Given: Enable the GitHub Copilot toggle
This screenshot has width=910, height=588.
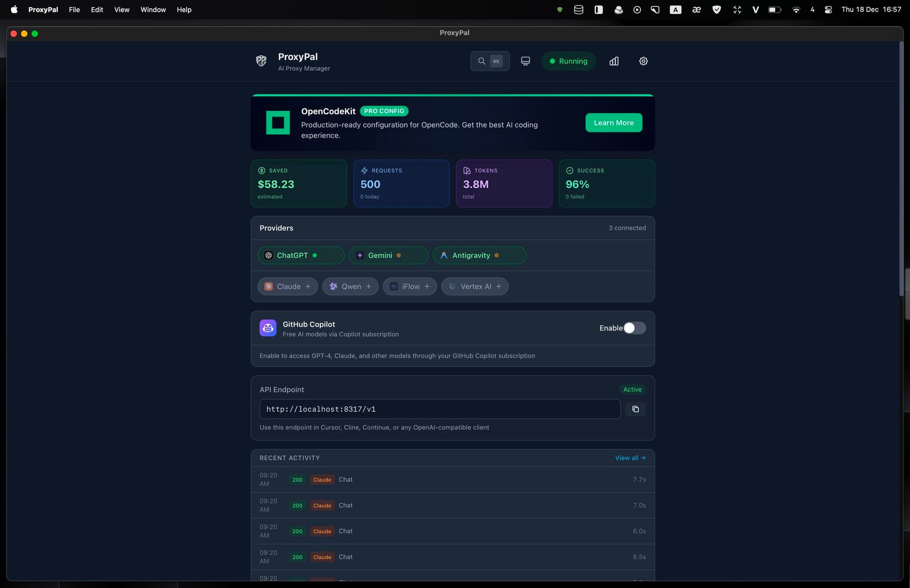Looking at the screenshot, I should pos(634,328).
